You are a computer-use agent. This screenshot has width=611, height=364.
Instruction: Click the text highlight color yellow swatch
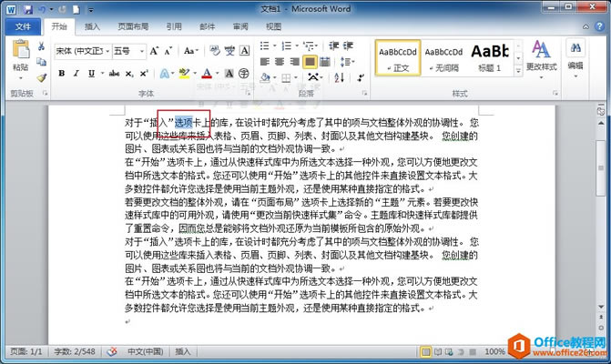pos(184,73)
